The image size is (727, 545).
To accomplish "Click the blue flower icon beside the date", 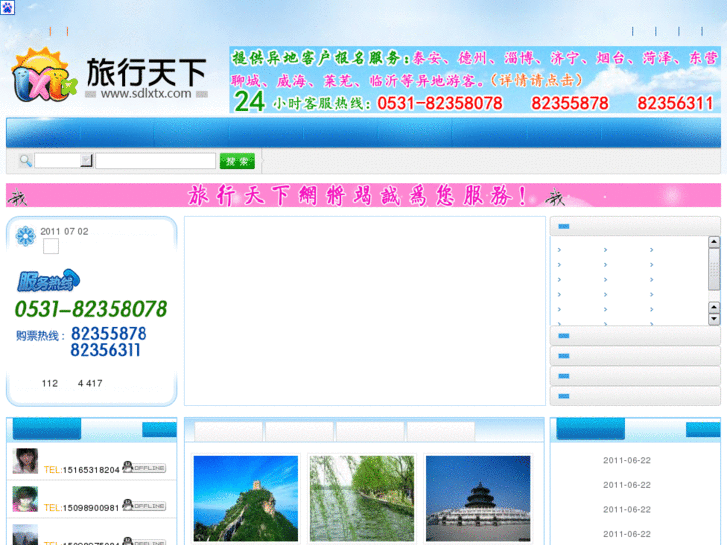I will pos(26,236).
